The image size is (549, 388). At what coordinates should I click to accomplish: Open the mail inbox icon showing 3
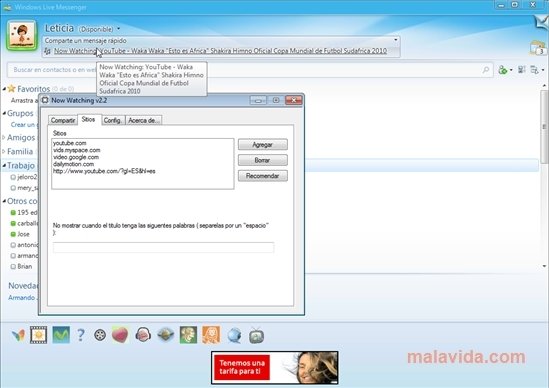[538, 48]
